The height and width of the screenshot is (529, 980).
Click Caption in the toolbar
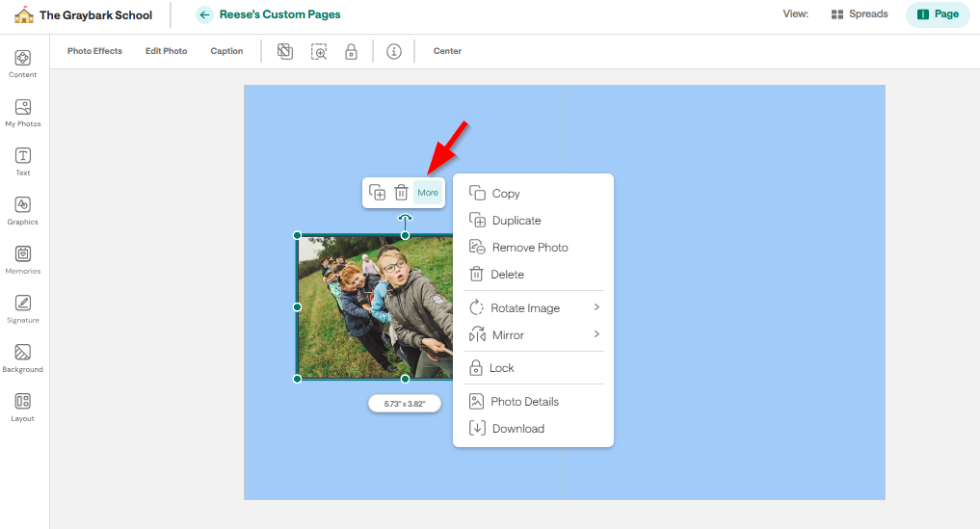[x=226, y=51]
